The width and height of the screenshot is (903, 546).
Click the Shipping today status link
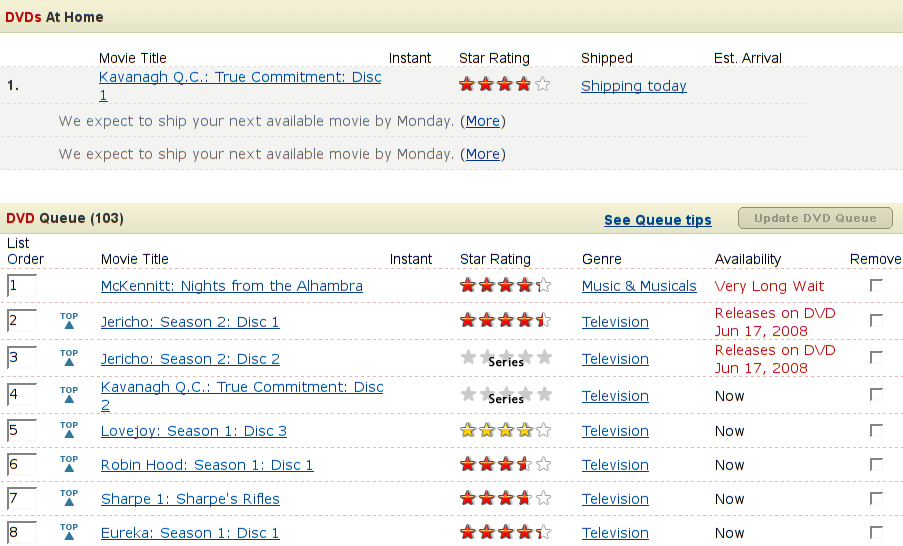pyautogui.click(x=633, y=86)
